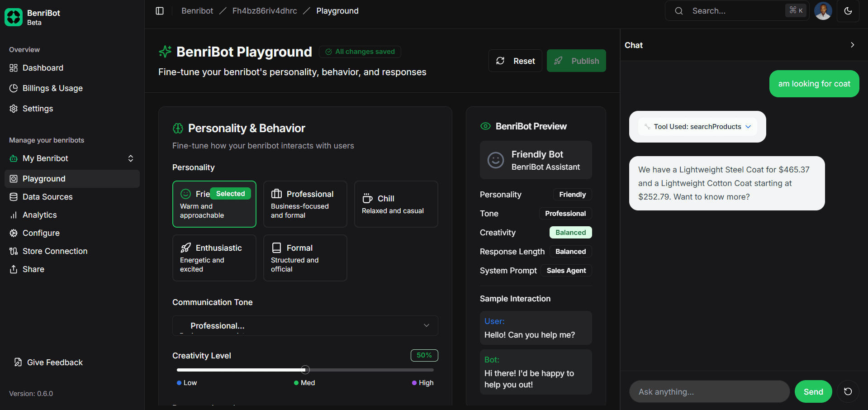
Task: Click the Creativity Level slider handle
Action: (x=305, y=370)
